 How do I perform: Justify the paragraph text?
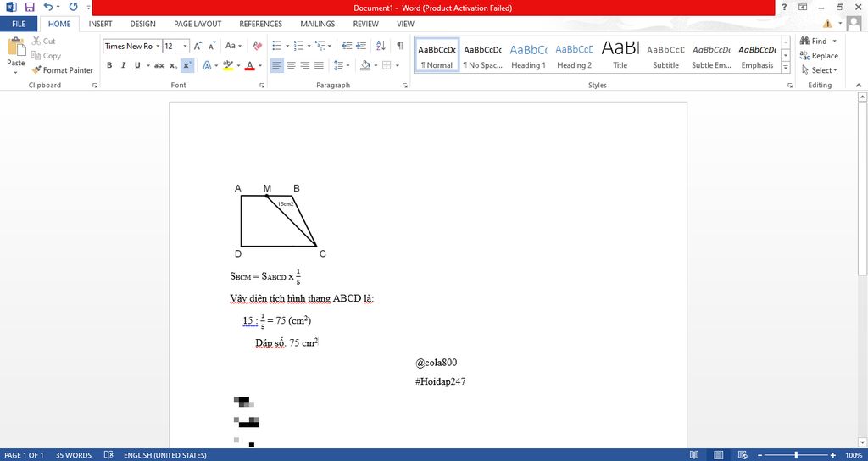319,65
